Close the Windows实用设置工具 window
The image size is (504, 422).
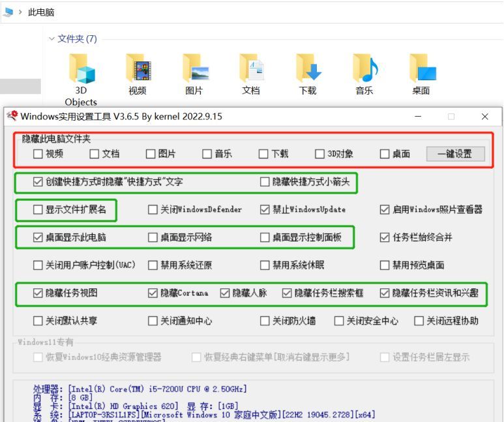484,117
